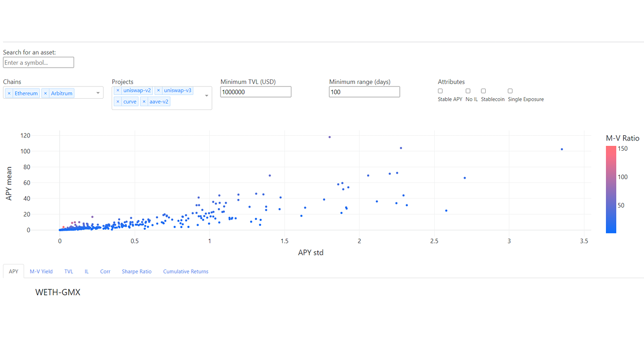Remove the aave-v2 project tag

tap(144, 101)
